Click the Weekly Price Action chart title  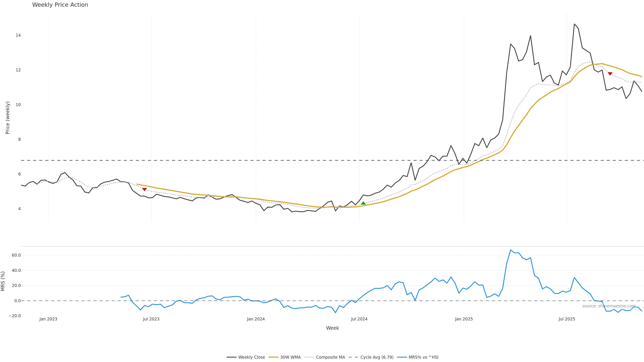click(60, 5)
